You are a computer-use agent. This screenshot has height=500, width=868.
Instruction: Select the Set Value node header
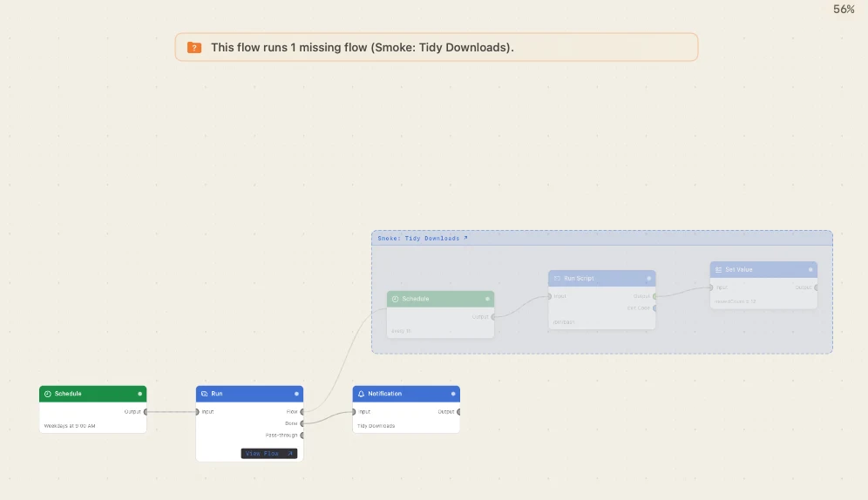tap(763, 270)
